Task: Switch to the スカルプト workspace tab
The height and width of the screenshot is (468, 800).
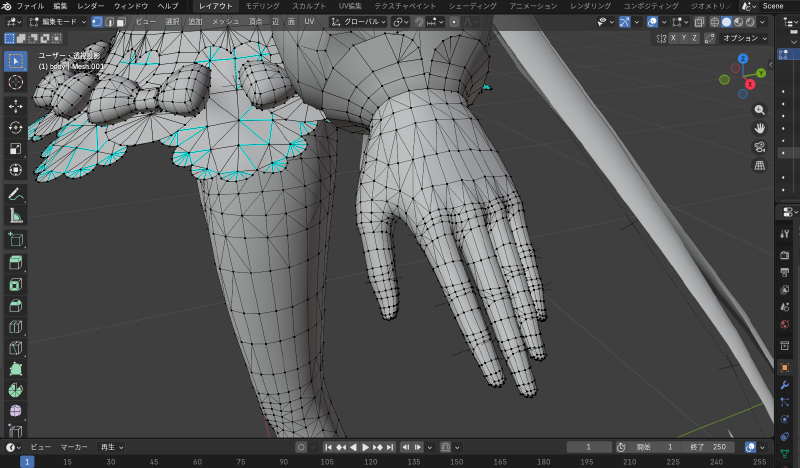Action: (308, 6)
